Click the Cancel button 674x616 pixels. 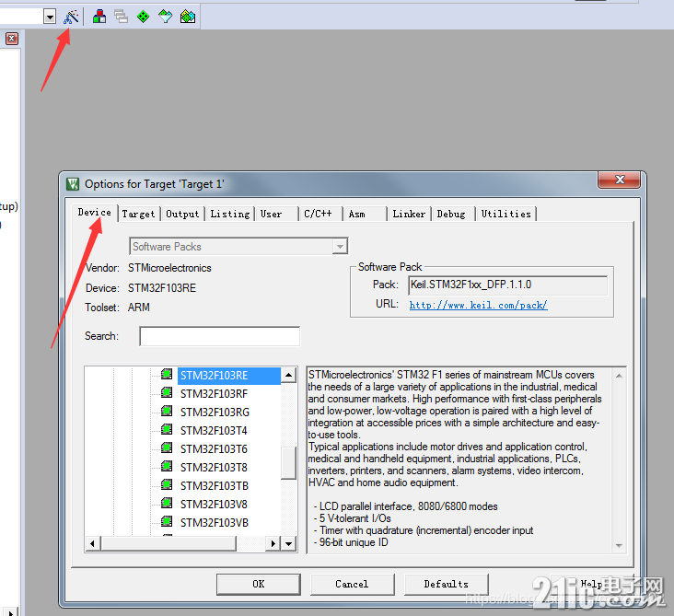click(352, 584)
